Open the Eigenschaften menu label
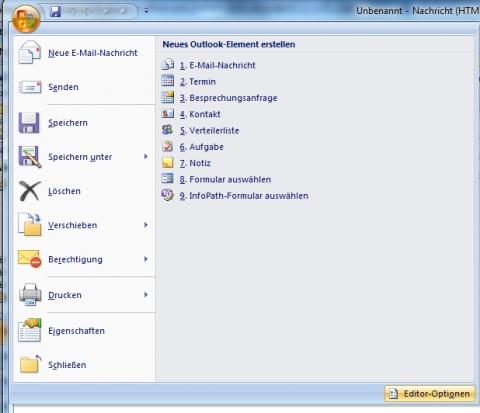 click(77, 331)
